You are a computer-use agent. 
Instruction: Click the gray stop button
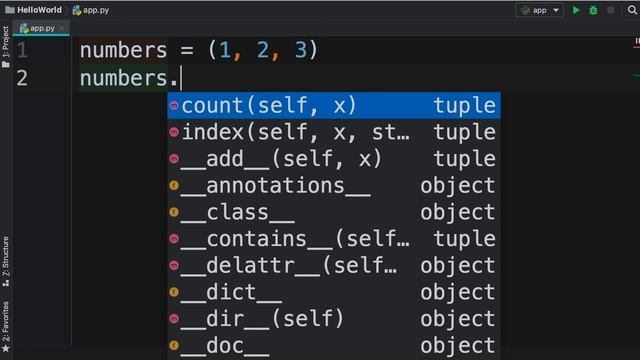point(611,10)
